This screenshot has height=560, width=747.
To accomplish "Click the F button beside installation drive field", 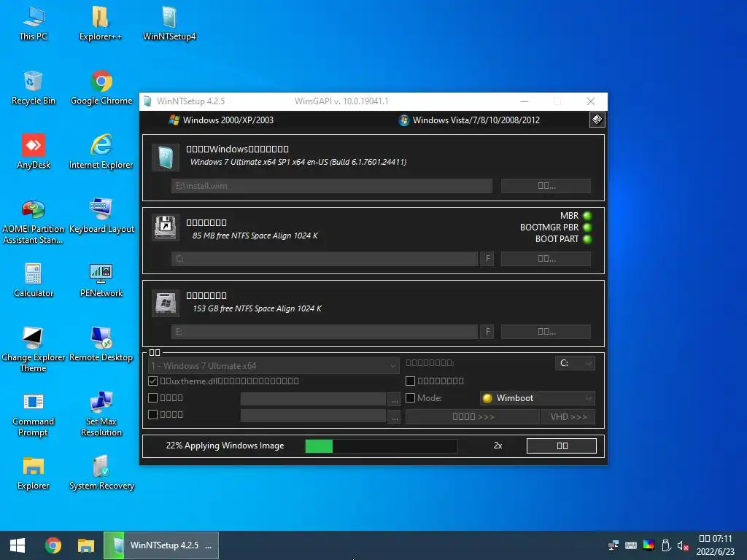I will 487,332.
